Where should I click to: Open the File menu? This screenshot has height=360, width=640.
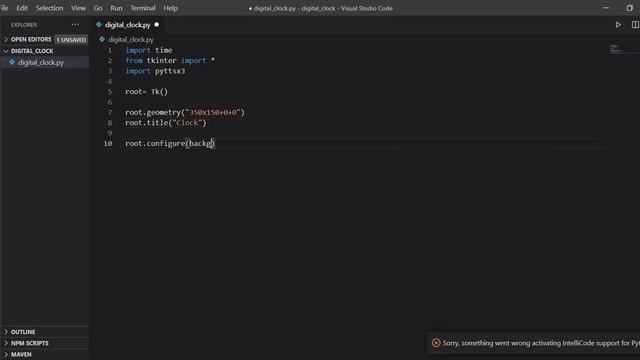[x=4, y=8]
